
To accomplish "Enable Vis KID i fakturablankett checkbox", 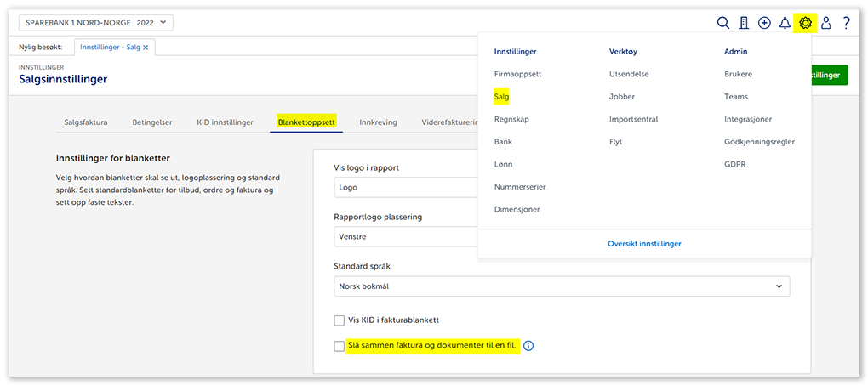I will pyautogui.click(x=340, y=320).
